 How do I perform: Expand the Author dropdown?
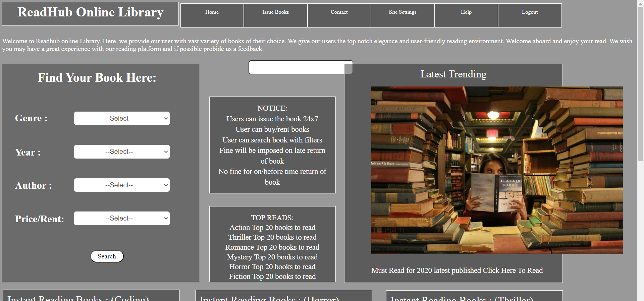[122, 185]
